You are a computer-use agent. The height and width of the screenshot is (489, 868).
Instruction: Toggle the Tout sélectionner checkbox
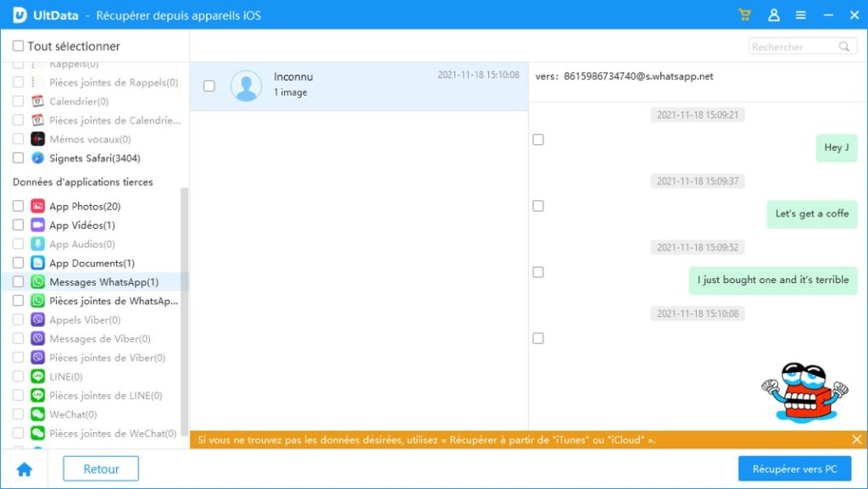[x=19, y=46]
